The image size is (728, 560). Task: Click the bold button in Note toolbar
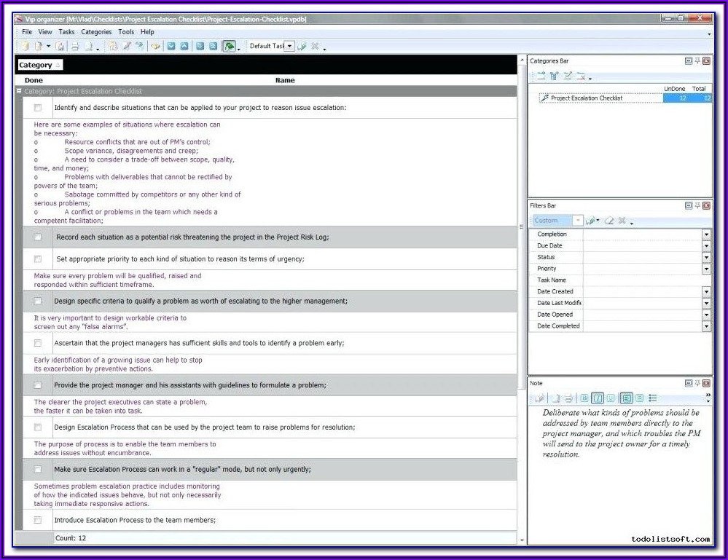584,398
